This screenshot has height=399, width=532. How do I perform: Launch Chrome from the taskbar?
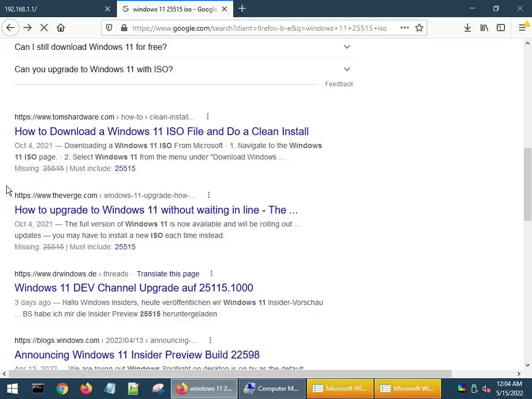(x=62, y=389)
